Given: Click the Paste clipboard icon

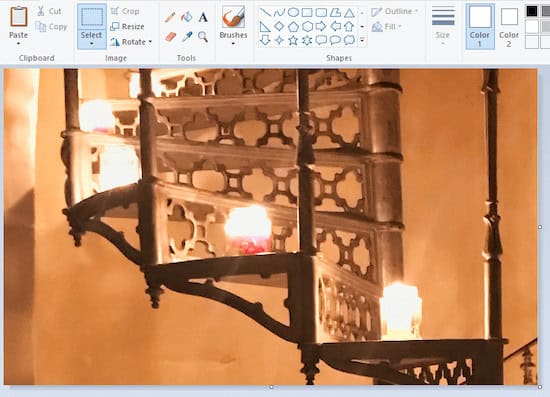Looking at the screenshot, I should tap(19, 16).
